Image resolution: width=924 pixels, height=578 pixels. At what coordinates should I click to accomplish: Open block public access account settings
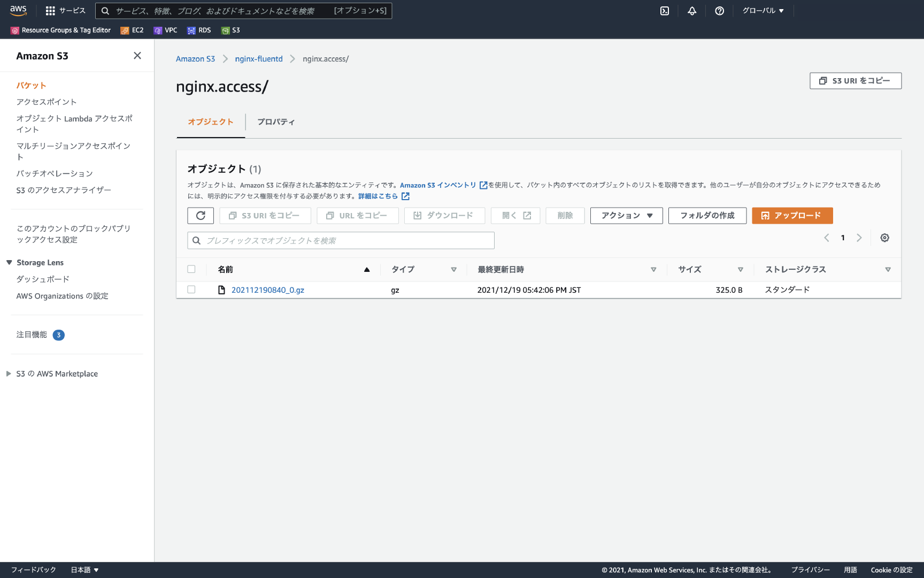pos(73,234)
